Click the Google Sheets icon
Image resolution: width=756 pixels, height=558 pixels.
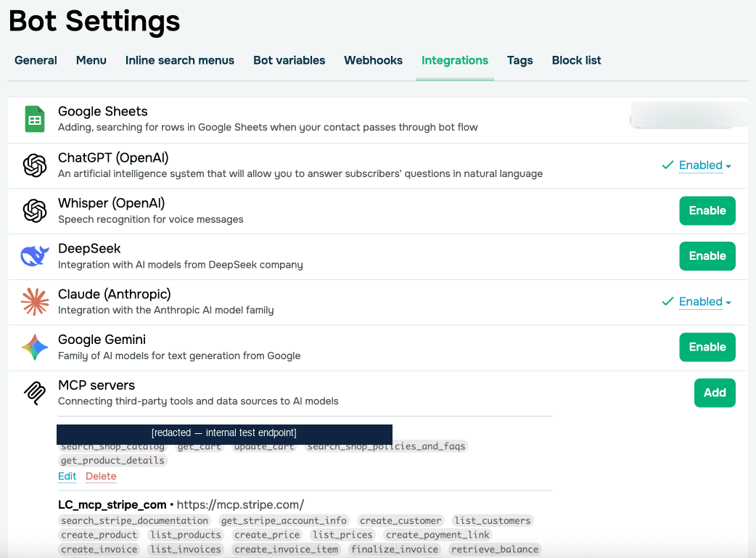tap(35, 119)
